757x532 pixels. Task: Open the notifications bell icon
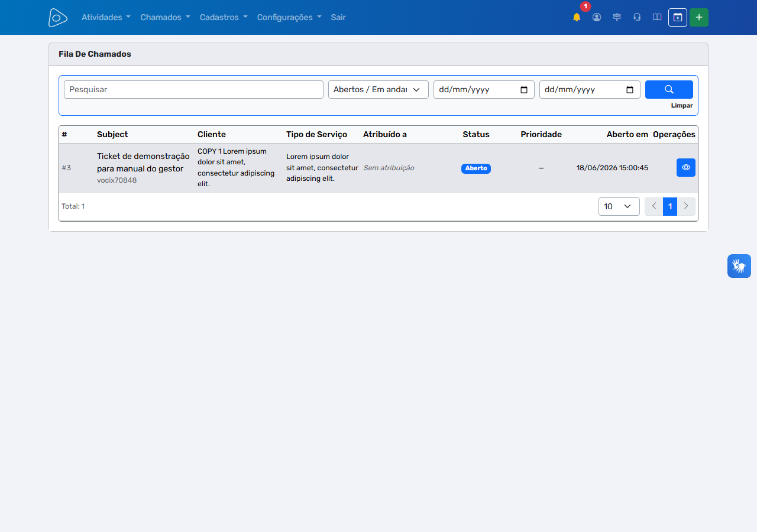577,17
